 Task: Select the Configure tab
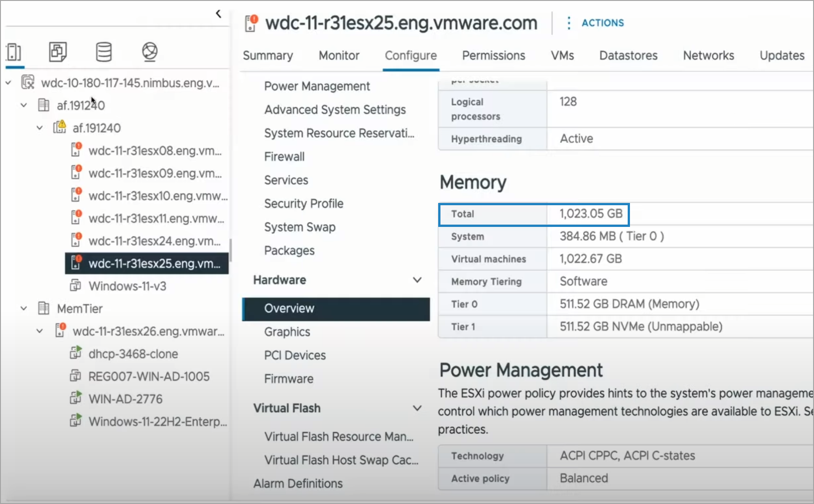[x=411, y=56]
